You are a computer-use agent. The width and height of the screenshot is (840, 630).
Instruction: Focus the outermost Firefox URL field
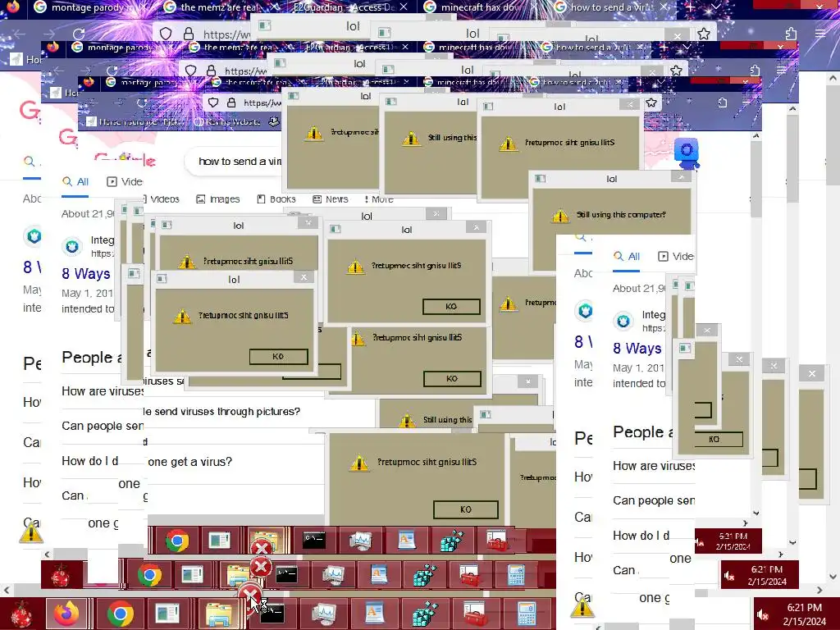[225, 34]
